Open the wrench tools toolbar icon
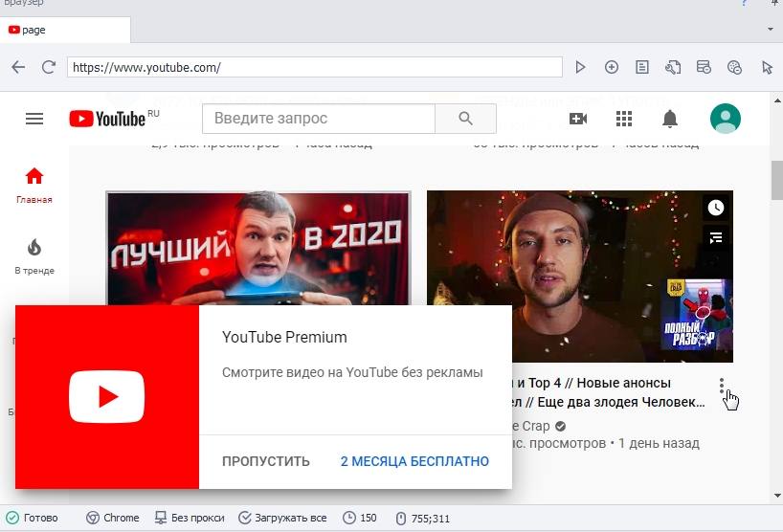 click(x=673, y=67)
